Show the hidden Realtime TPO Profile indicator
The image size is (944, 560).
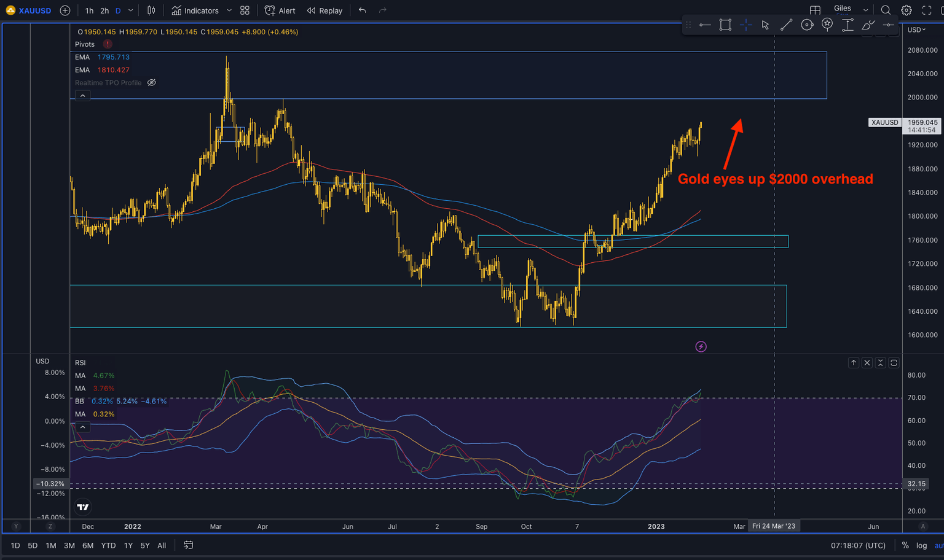pos(152,83)
